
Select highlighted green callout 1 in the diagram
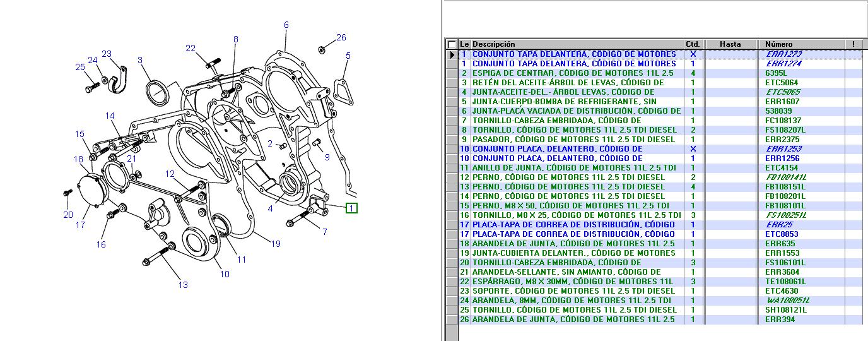pyautogui.click(x=351, y=207)
